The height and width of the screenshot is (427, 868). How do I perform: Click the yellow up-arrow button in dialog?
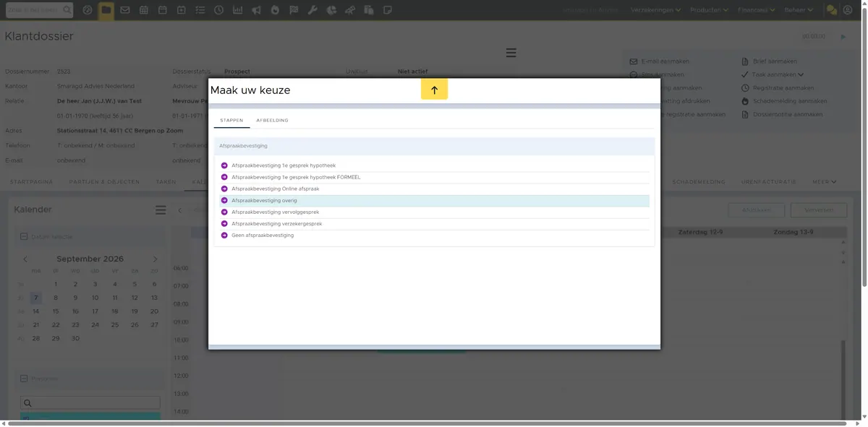(x=435, y=90)
